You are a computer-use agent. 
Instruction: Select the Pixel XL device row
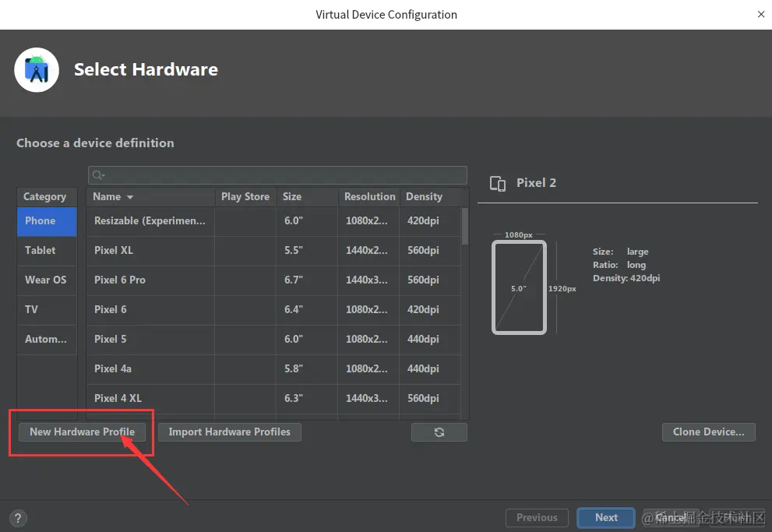(273, 251)
